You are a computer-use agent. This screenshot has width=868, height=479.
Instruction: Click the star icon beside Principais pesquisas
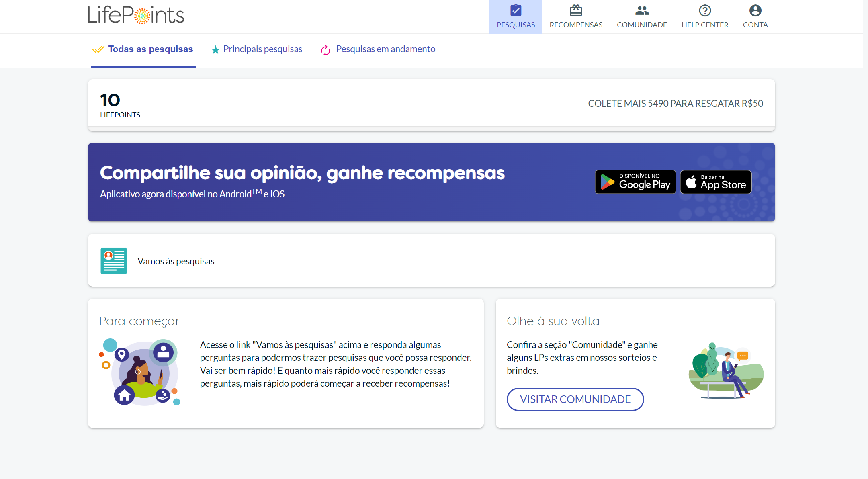tap(215, 49)
